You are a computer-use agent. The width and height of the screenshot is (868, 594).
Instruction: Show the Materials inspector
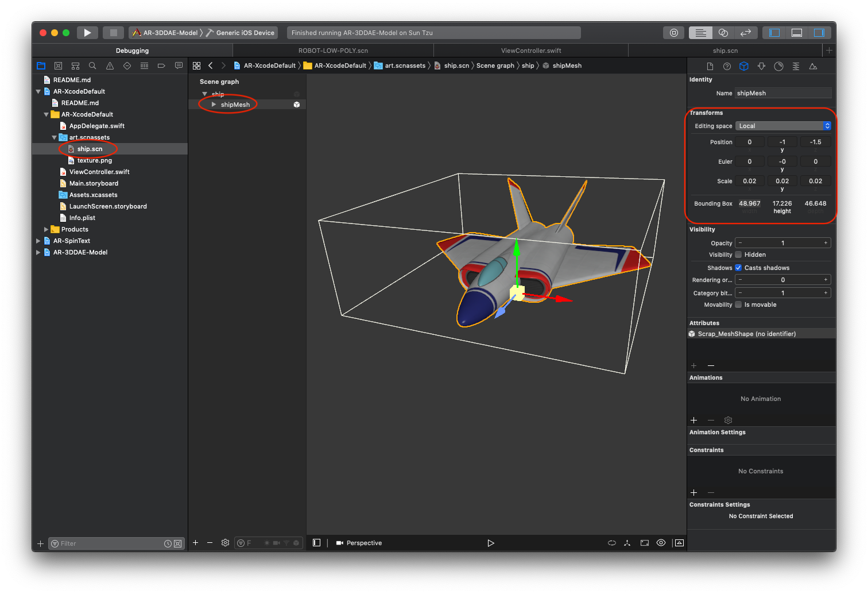[778, 66]
